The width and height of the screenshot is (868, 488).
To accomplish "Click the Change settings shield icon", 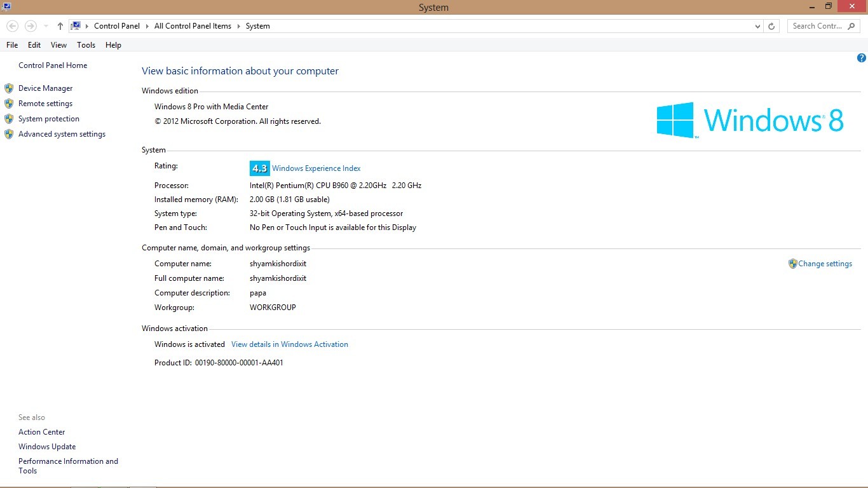I will click(x=792, y=264).
